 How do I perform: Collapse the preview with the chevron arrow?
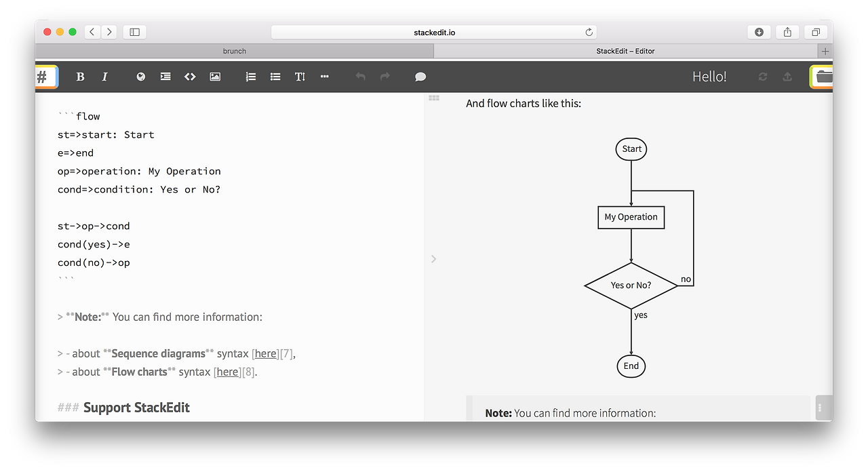point(434,259)
